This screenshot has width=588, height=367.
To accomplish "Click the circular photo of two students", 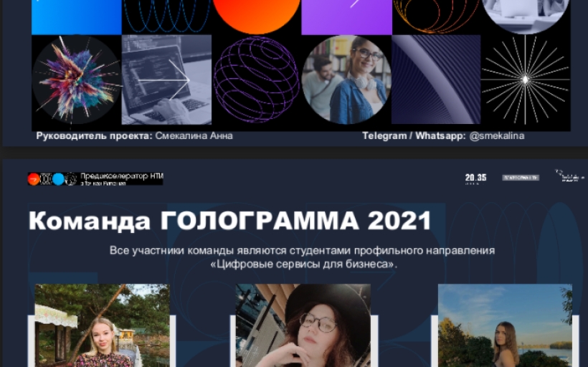I will coord(346,80).
